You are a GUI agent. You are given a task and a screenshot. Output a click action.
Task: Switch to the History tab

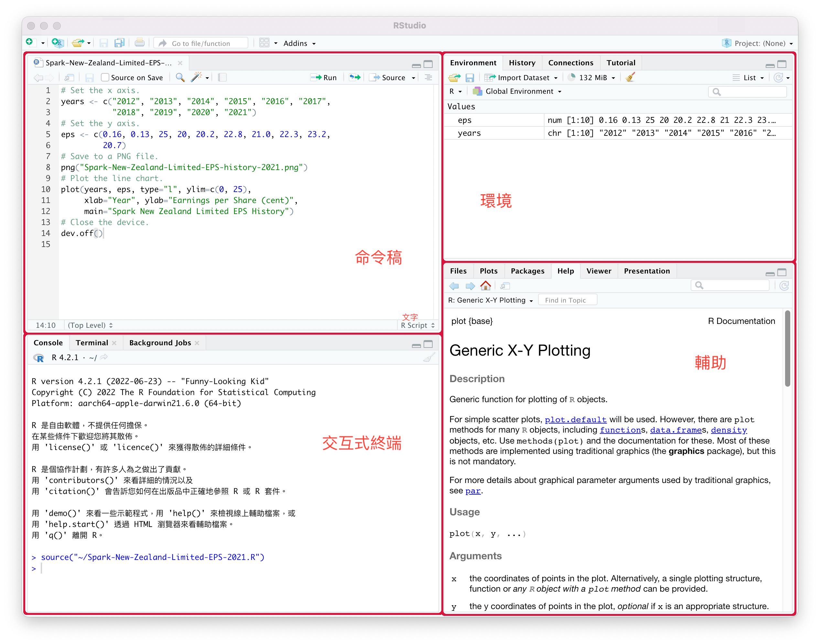click(x=522, y=63)
